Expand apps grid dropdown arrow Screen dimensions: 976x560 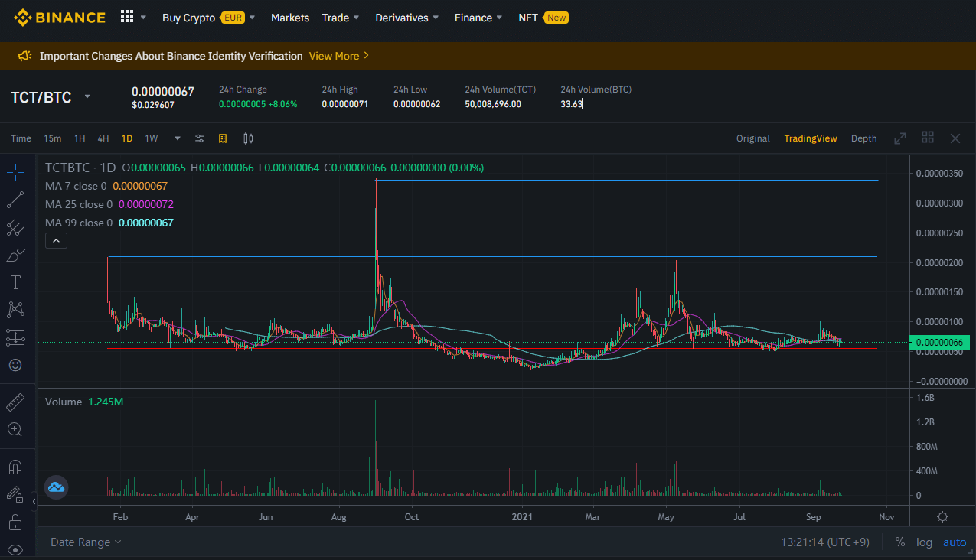tap(143, 18)
